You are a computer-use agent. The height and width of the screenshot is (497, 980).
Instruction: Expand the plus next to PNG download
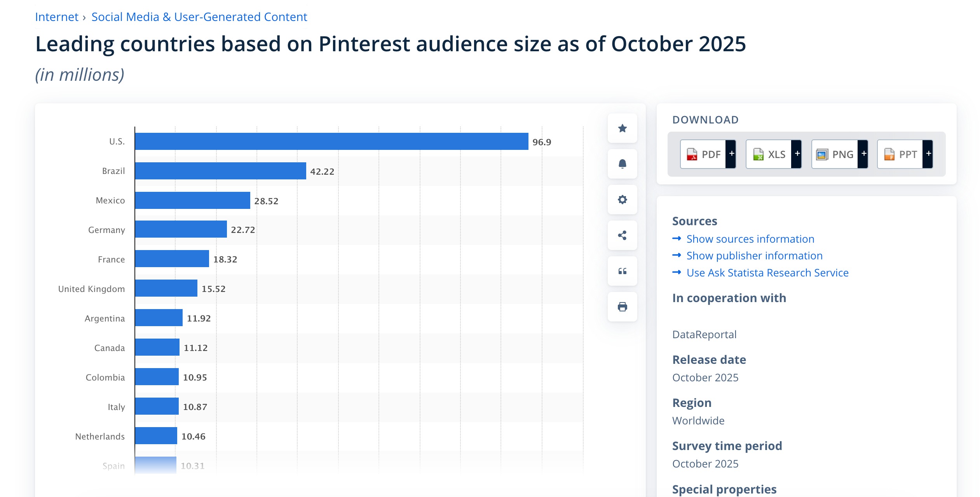pos(864,154)
